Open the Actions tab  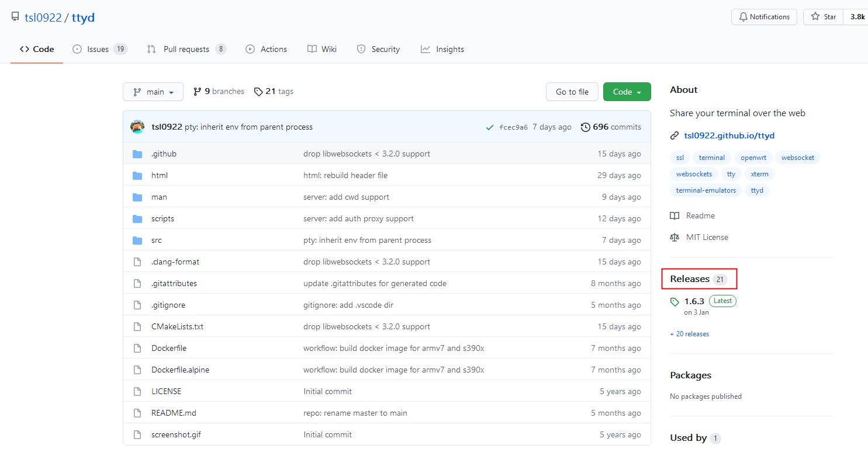tap(266, 49)
